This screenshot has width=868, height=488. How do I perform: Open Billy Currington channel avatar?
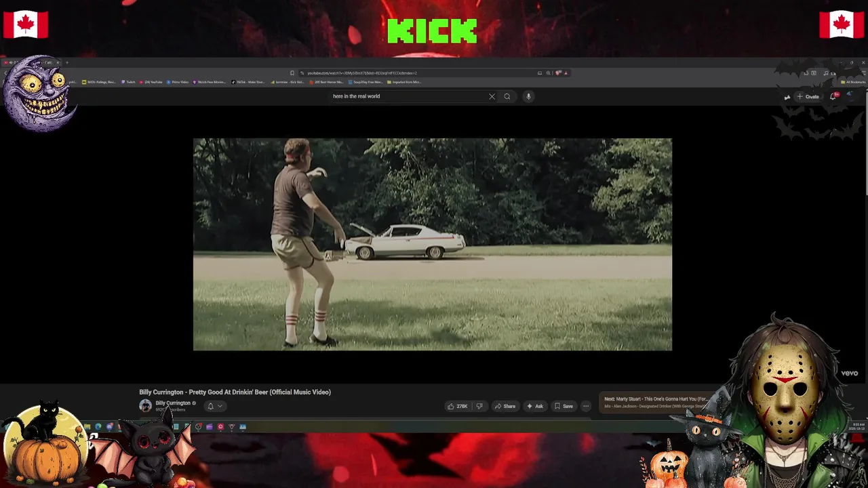click(x=145, y=406)
